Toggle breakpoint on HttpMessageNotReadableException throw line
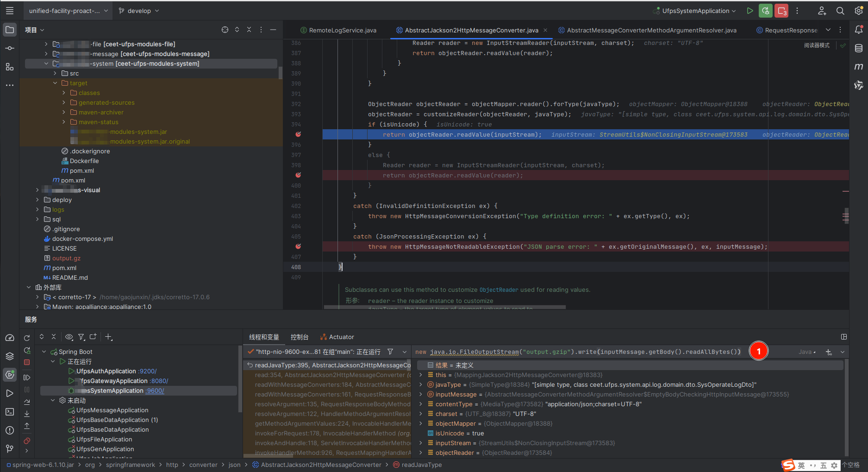868x472 pixels. 298,246
